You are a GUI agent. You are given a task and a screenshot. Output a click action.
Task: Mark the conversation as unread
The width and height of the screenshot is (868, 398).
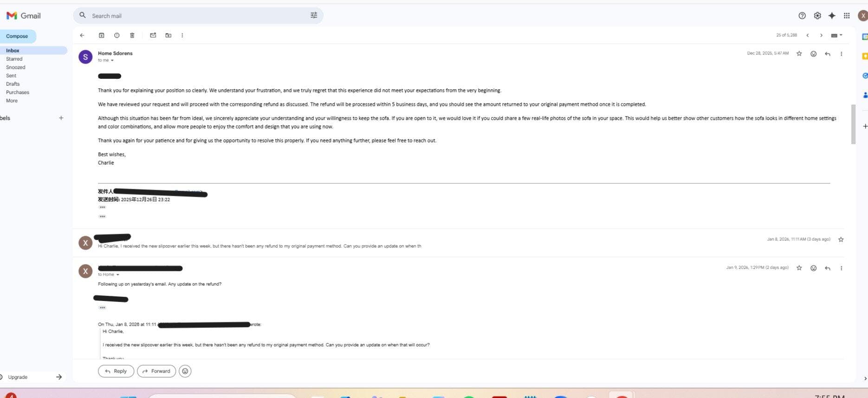(153, 35)
